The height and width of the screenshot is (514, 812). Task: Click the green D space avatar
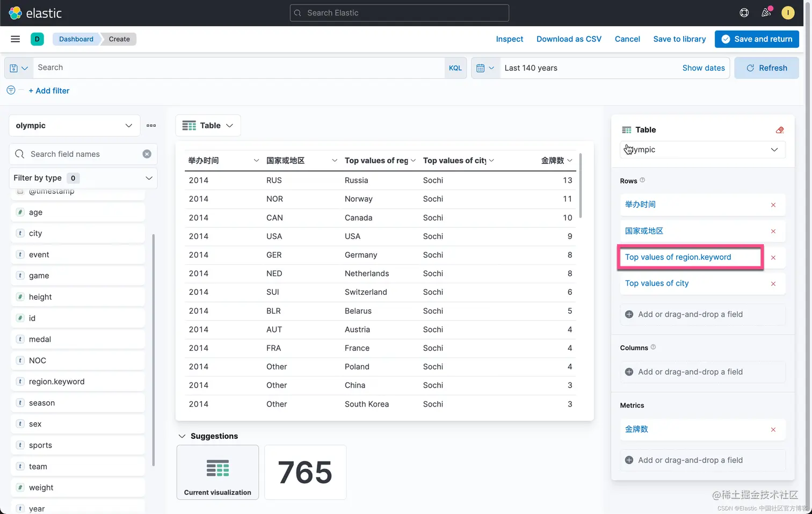pos(37,39)
